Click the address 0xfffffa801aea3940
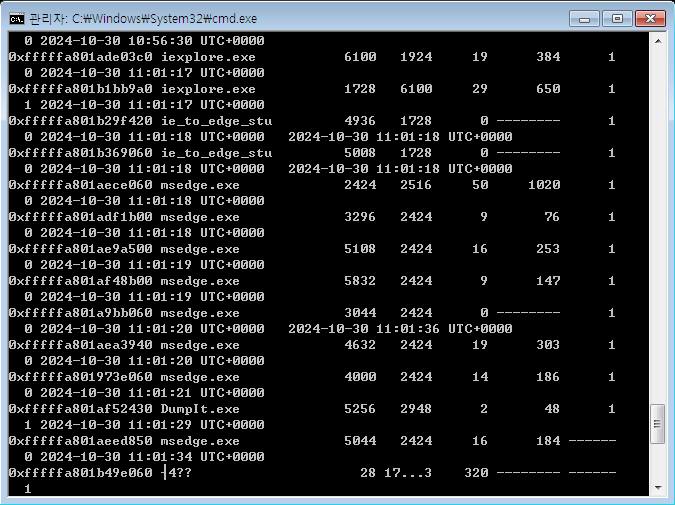Image resolution: width=675 pixels, height=505 pixels. coord(81,345)
